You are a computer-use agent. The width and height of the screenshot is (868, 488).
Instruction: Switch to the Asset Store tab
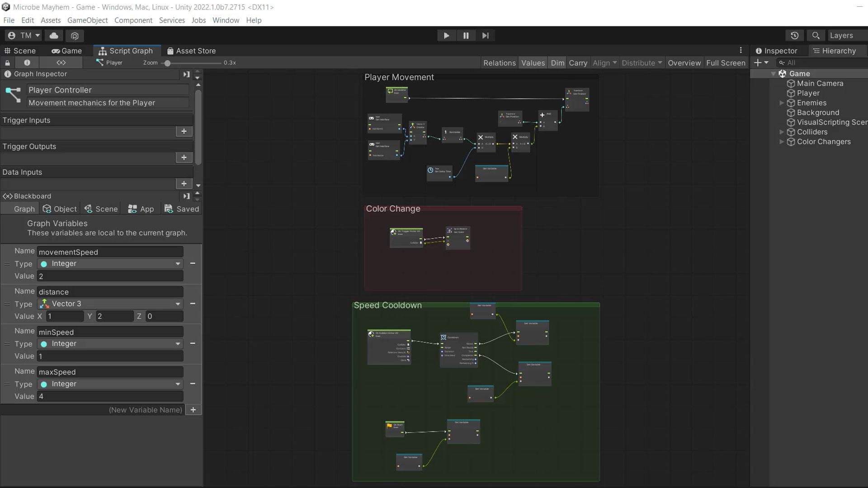192,51
